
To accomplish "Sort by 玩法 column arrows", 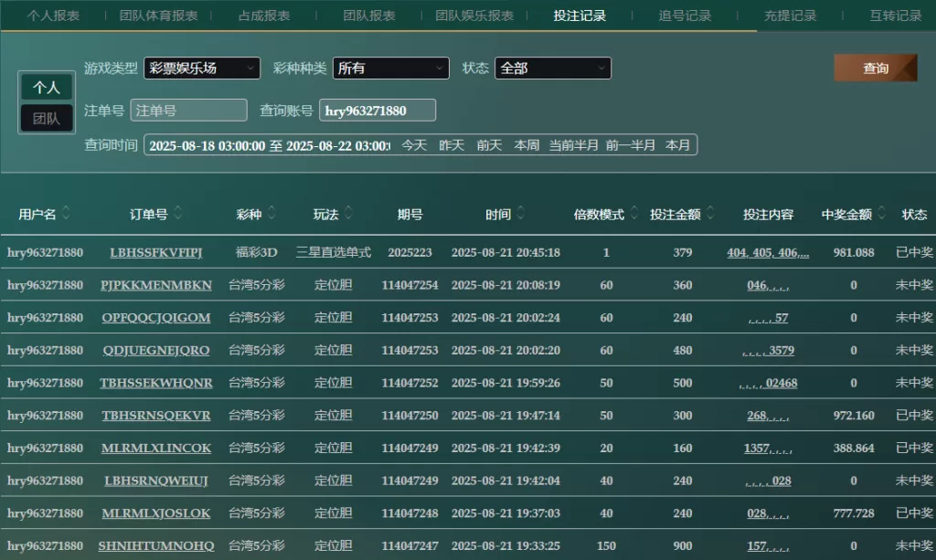I will pyautogui.click(x=348, y=212).
